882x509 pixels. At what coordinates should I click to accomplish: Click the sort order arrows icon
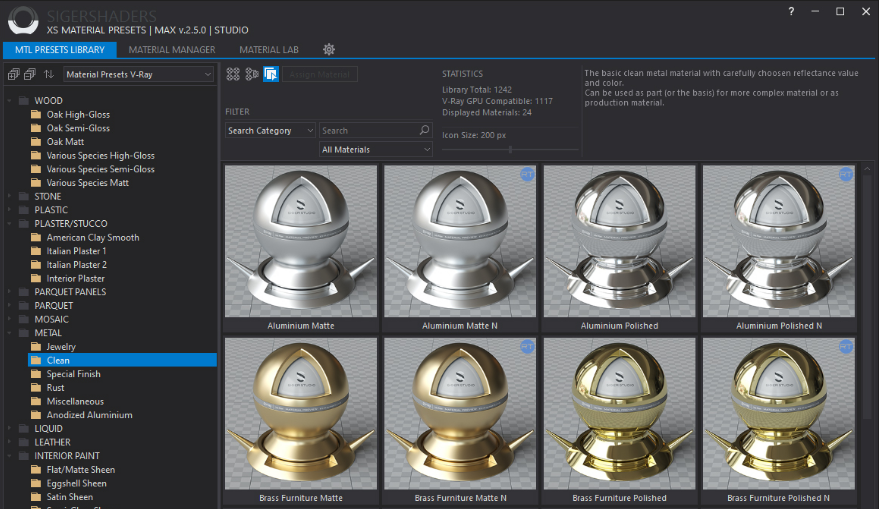point(49,74)
